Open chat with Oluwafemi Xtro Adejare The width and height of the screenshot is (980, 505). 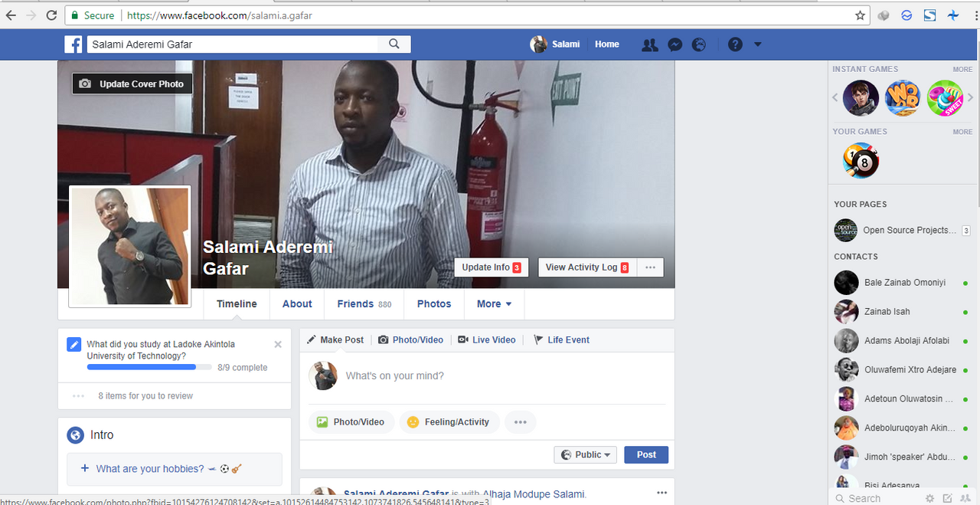point(903,370)
